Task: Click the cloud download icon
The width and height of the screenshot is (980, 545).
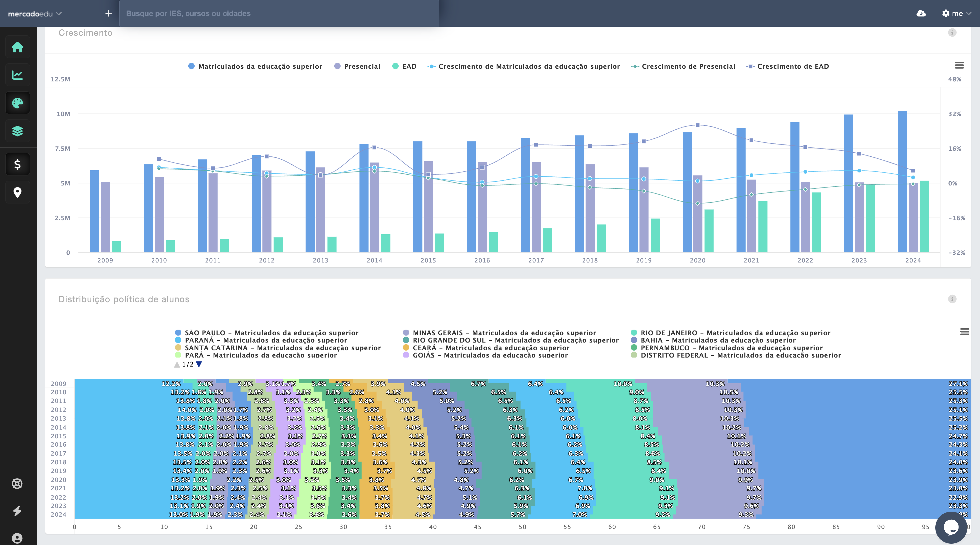Action: tap(921, 13)
